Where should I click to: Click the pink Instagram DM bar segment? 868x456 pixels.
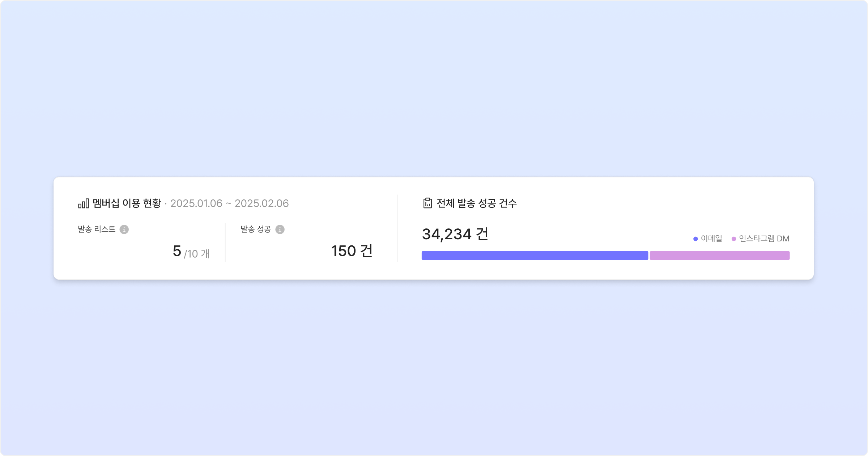719,256
